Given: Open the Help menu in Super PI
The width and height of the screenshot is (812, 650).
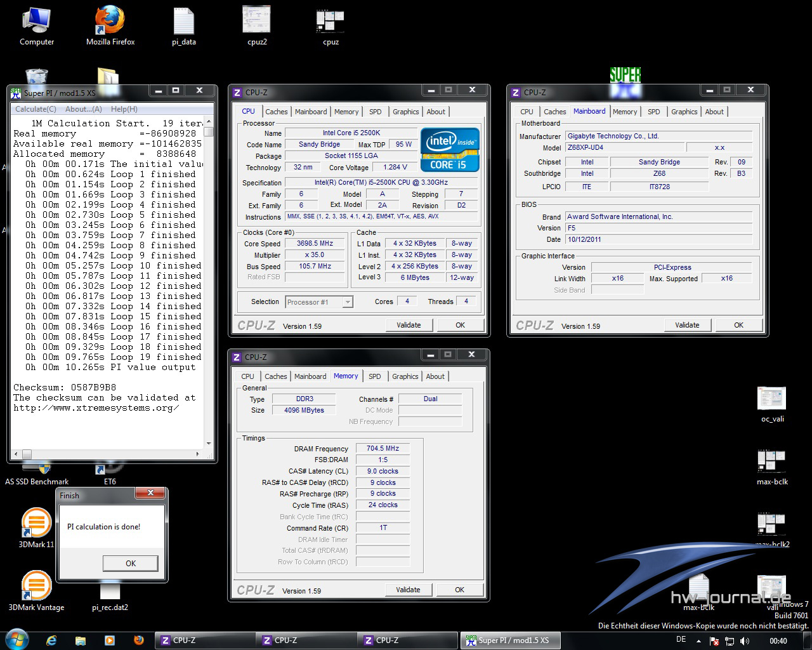Looking at the screenshot, I should (x=124, y=109).
